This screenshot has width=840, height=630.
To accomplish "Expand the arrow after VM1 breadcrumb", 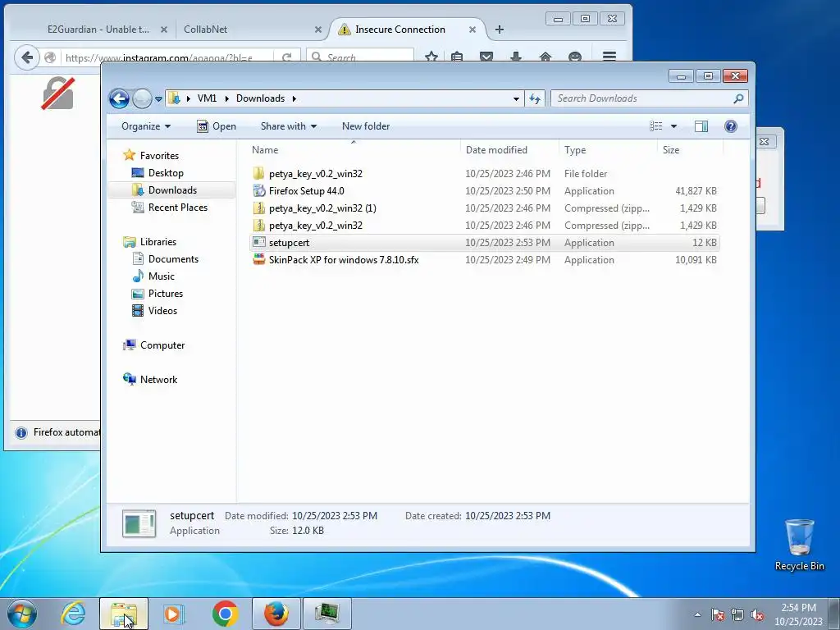I will coord(226,98).
